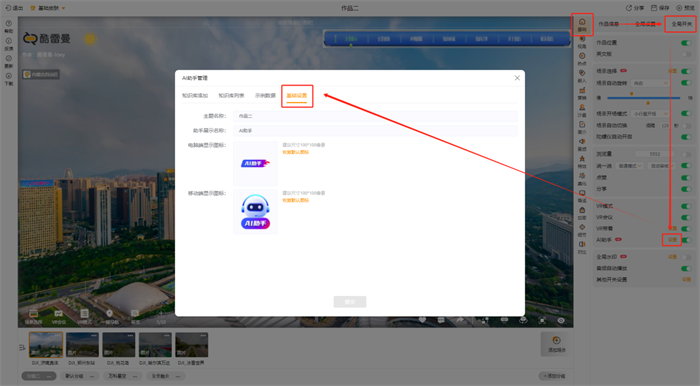Switch to the 作品信息 panel tab
This screenshot has width=700, height=386.
609,24
